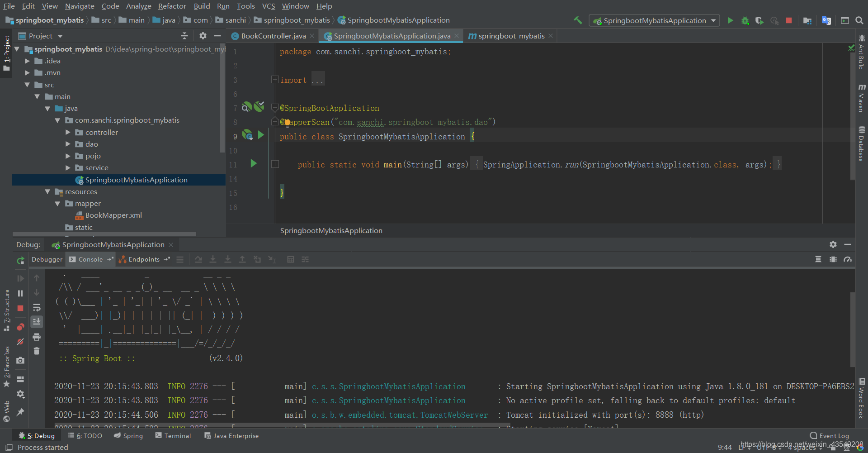Open the run configuration dropdown

pyautogui.click(x=654, y=20)
